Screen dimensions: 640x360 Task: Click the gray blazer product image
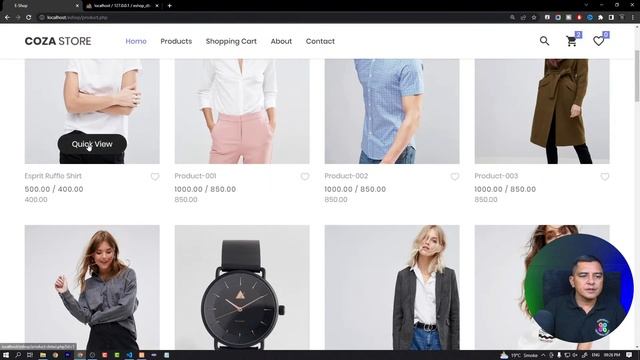[392, 287]
